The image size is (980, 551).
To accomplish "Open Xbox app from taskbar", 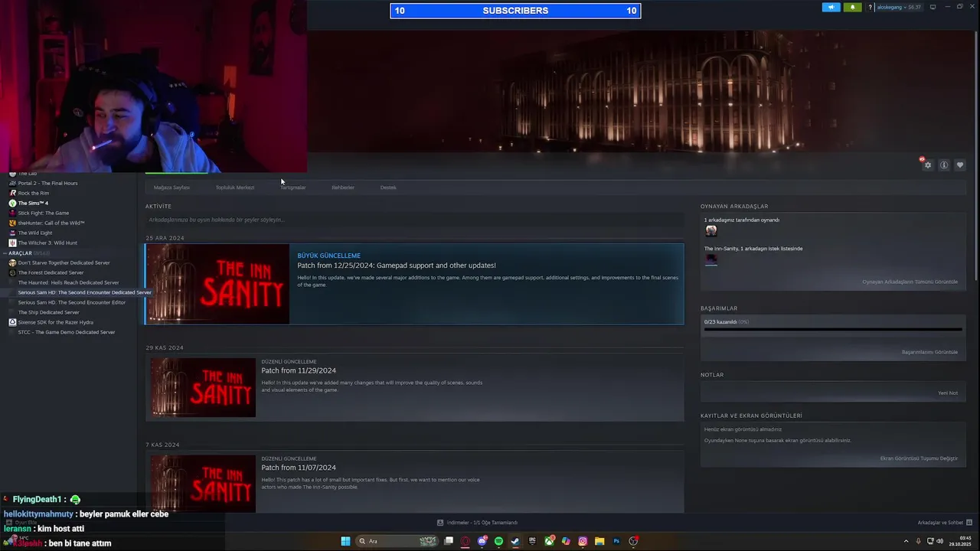I will [x=549, y=541].
